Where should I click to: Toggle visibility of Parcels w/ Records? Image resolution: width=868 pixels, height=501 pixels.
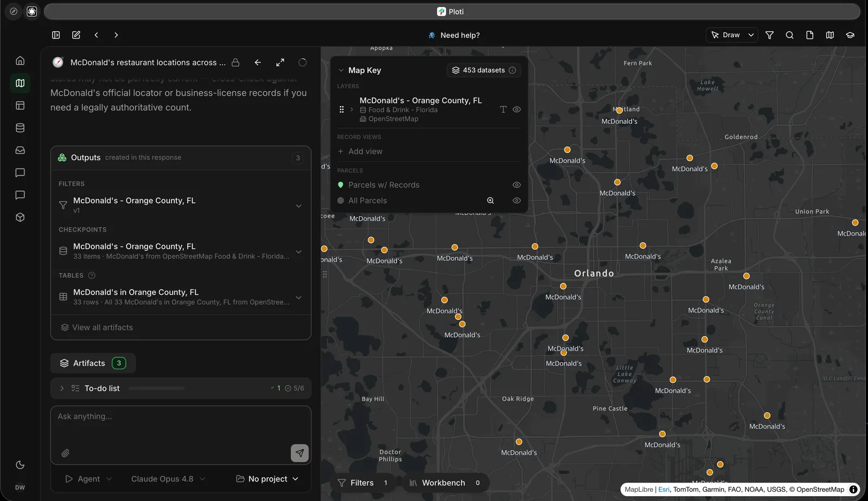[516, 185]
